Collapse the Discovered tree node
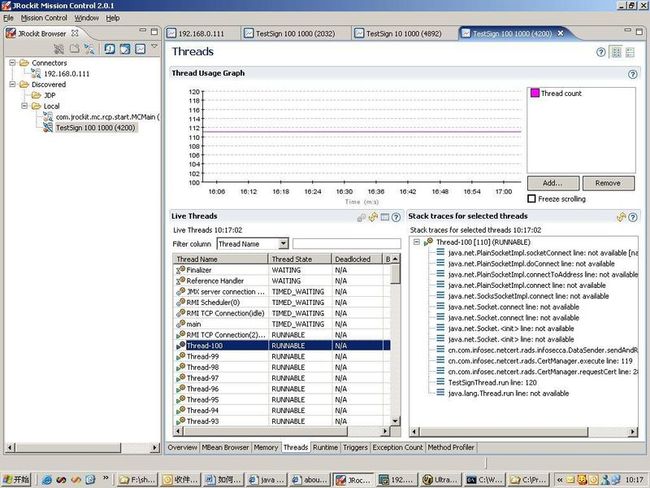The height and width of the screenshot is (488, 650). coord(12,84)
